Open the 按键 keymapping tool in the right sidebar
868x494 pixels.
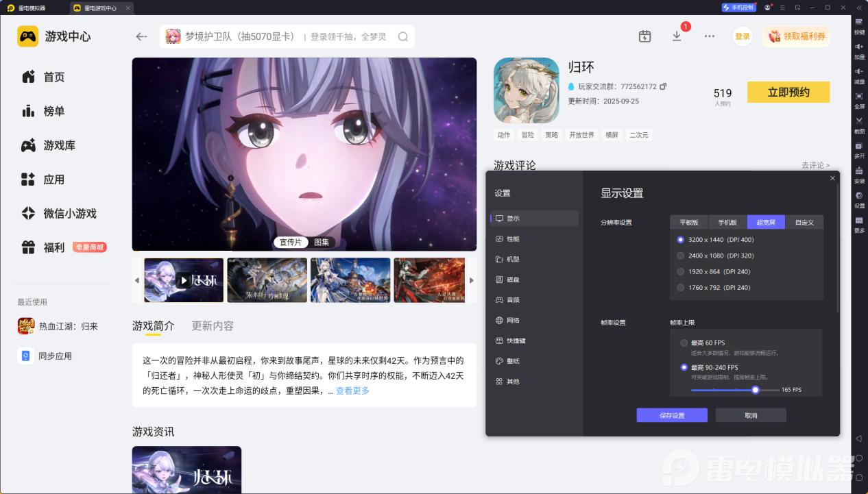[859, 25]
